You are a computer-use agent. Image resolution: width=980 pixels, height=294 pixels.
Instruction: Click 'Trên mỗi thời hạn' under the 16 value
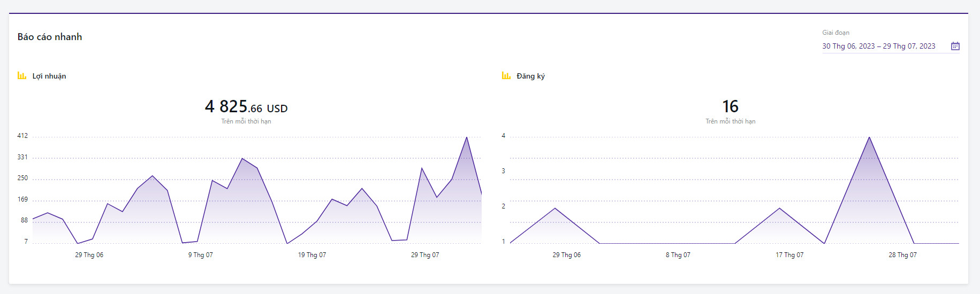(731, 121)
